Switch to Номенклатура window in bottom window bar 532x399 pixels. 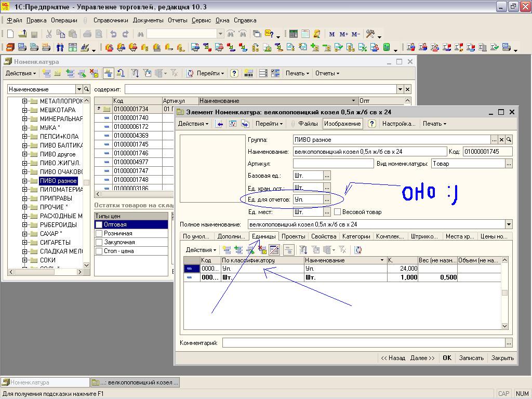click(46, 382)
